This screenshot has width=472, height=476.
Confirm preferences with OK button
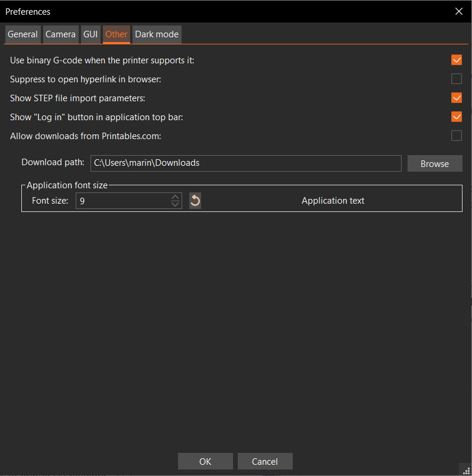205,461
